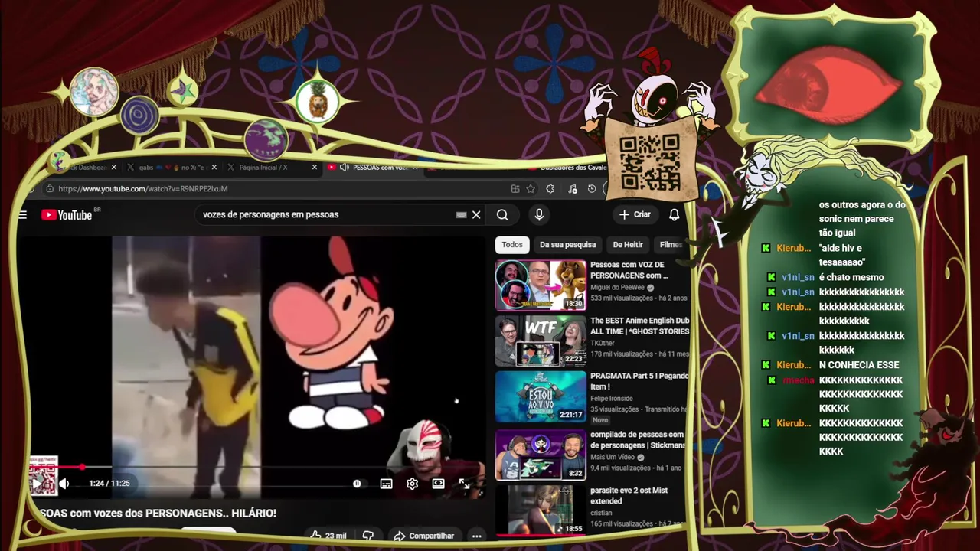Click the purple spiral avatar badge
The image size is (980, 551).
[139, 116]
